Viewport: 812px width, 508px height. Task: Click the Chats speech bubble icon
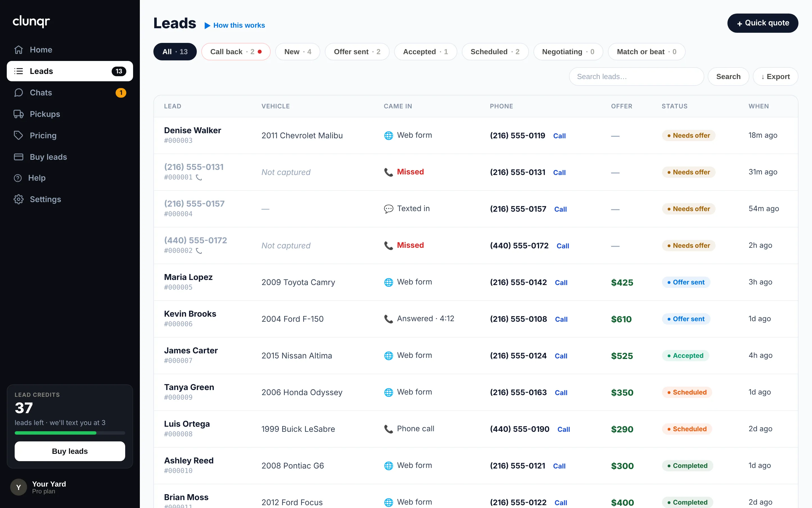18,93
